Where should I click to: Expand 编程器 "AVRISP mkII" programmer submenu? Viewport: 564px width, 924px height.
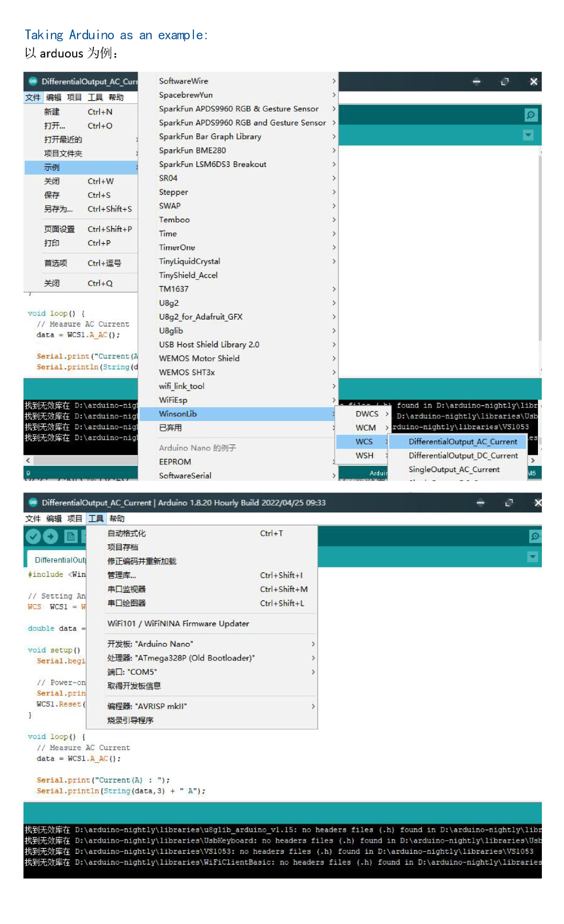pos(202,706)
